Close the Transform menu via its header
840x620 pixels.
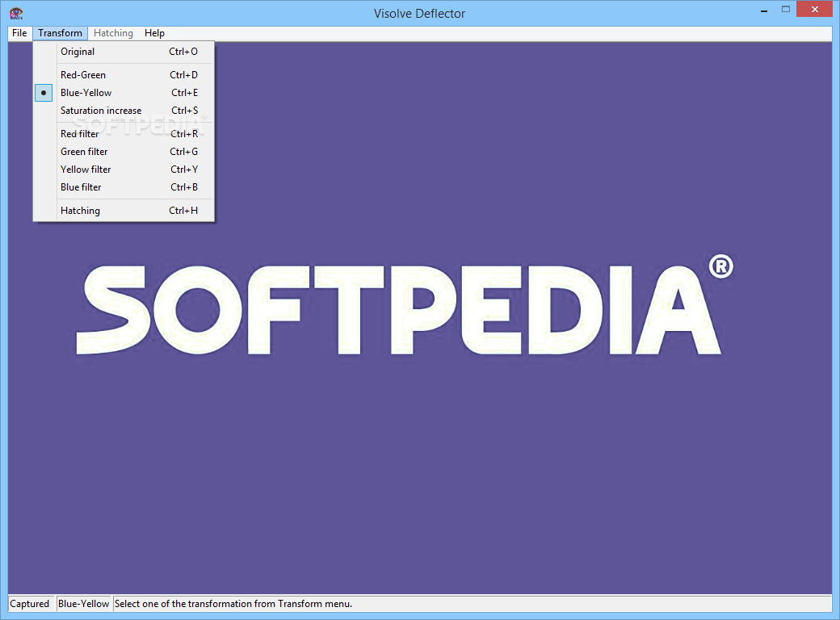[60, 33]
